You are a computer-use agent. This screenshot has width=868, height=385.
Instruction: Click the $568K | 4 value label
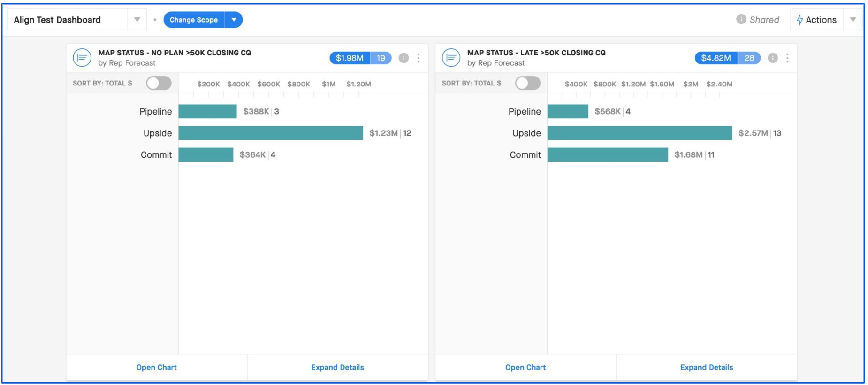(x=612, y=111)
